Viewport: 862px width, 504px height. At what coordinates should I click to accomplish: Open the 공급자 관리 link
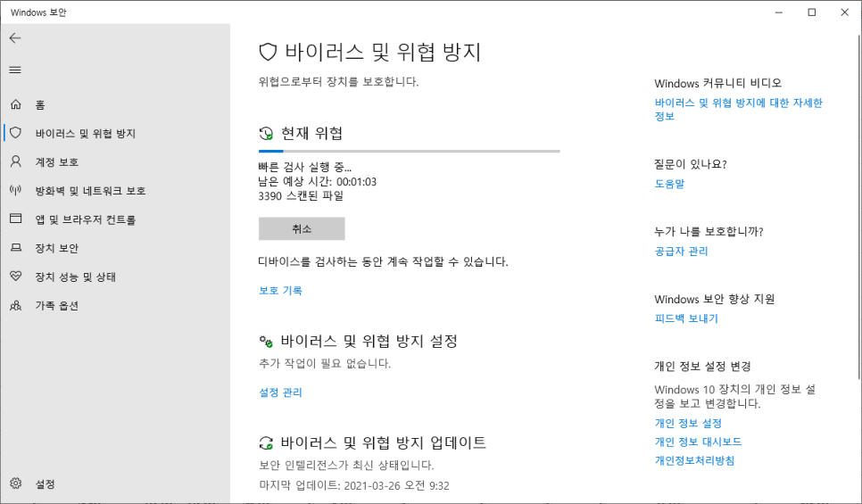[681, 252]
